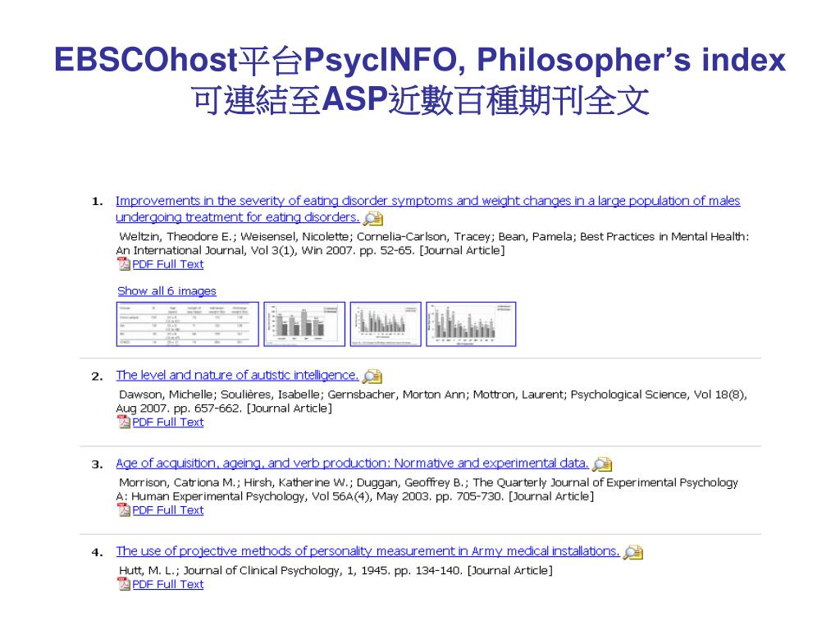The height and width of the screenshot is (630, 840).
Task: Click slide heading 'EBSCOhost平台PsycINFO, Philosopher's index'
Action: 420,59
